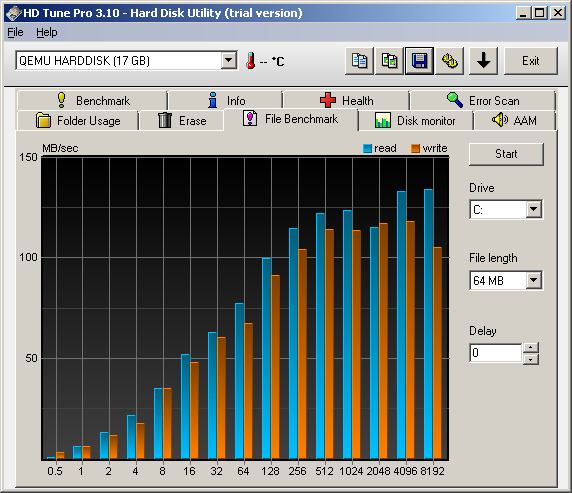
Task: Switch to the AAM tab
Action: pyautogui.click(x=514, y=120)
